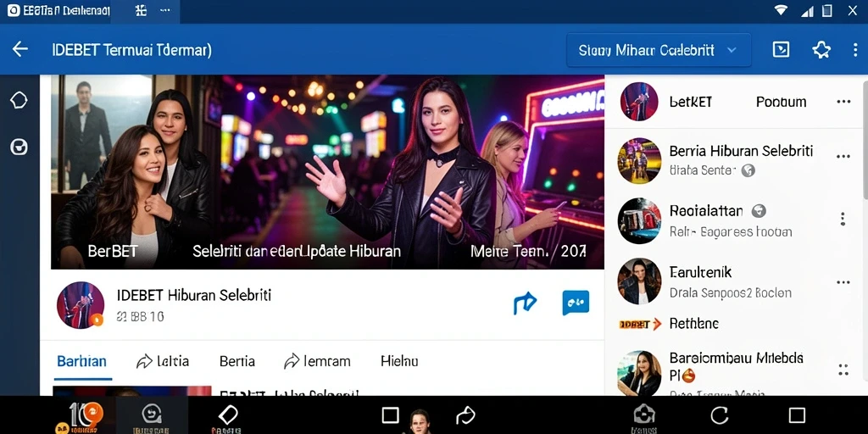Switch to the lelitia tab
The height and width of the screenshot is (434, 868).
[x=163, y=361]
